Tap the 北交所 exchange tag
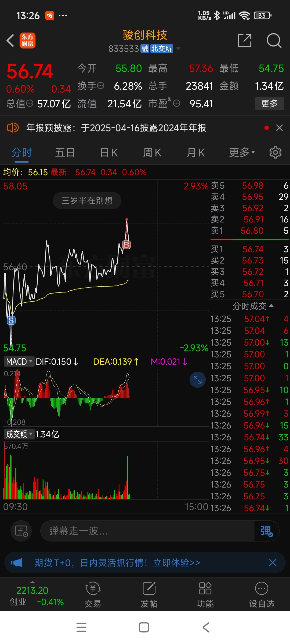This screenshot has height=644, width=290. tap(161, 49)
